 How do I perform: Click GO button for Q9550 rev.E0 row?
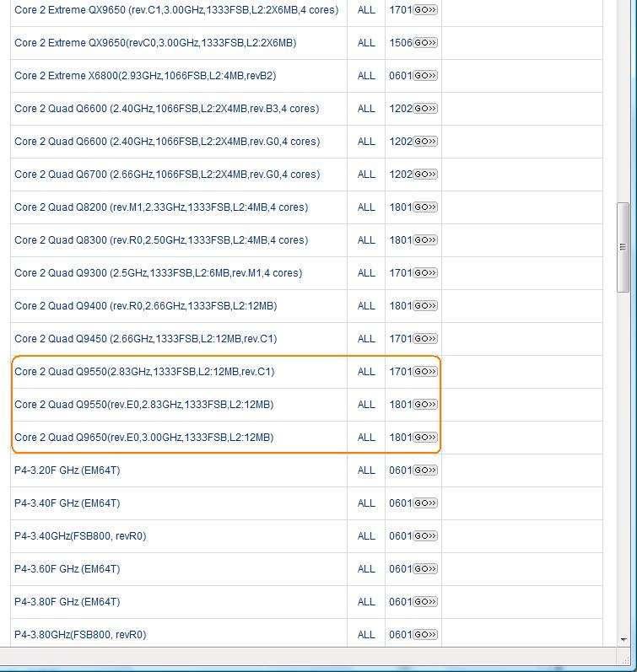pyautogui.click(x=425, y=405)
